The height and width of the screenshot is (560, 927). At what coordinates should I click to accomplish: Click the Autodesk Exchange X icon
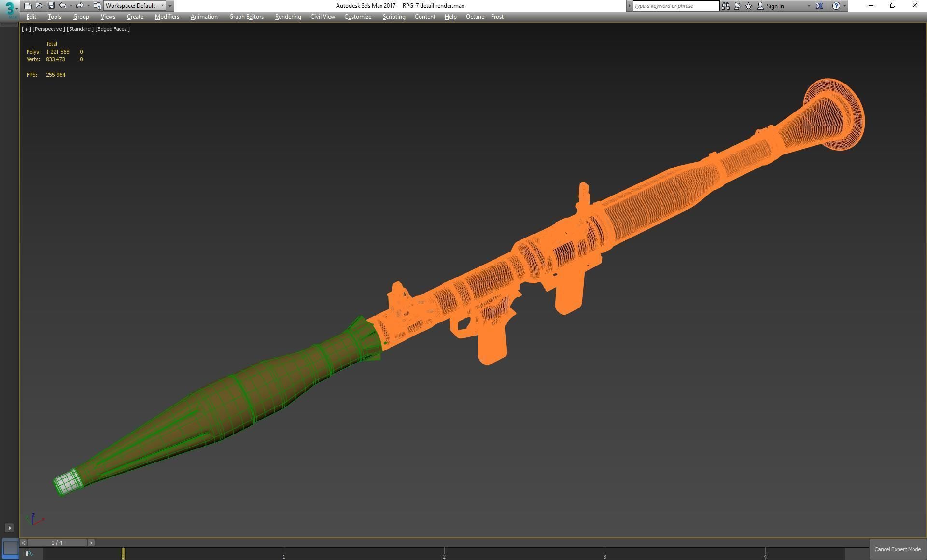point(819,6)
